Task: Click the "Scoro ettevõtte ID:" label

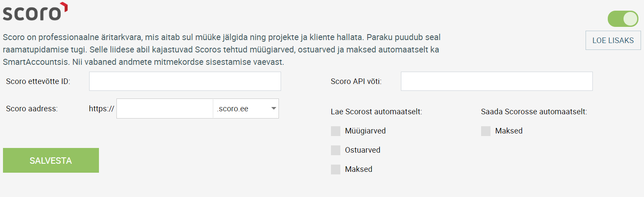Action: [x=38, y=81]
